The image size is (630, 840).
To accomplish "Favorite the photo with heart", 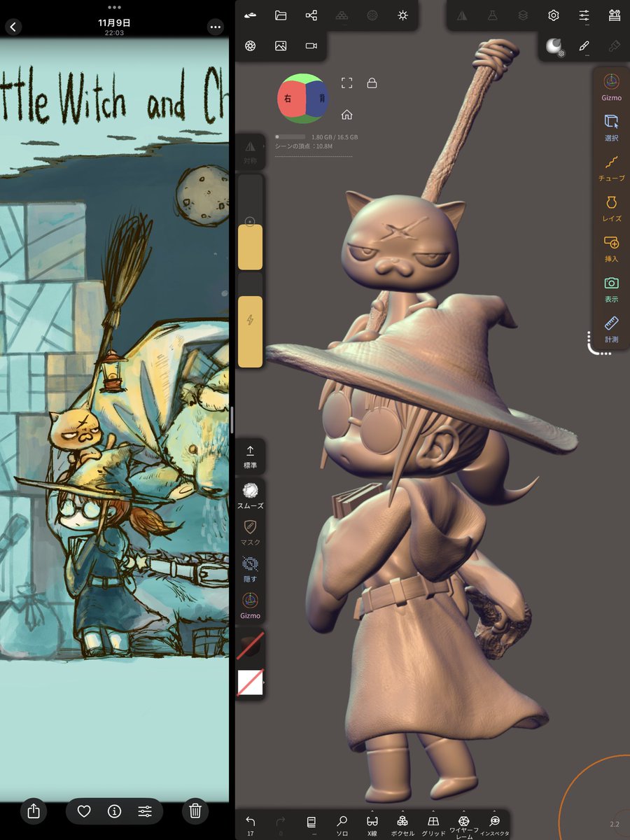I will tap(84, 811).
